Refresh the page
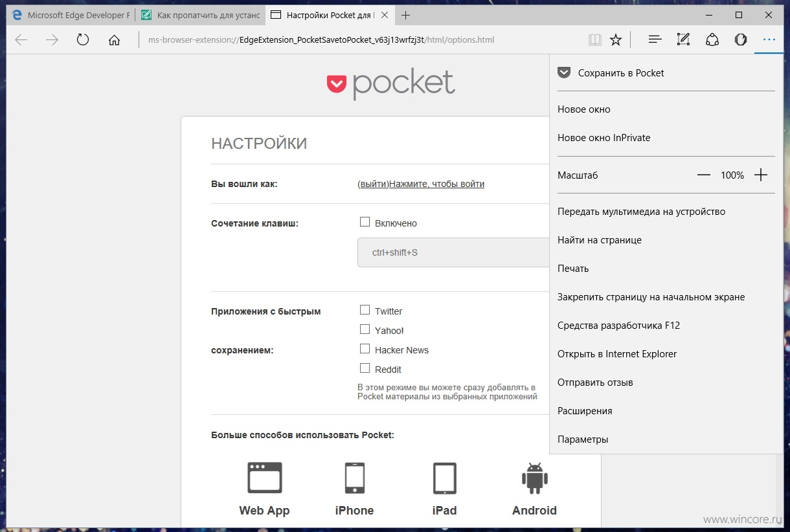The width and height of the screenshot is (790, 532). tap(83, 40)
